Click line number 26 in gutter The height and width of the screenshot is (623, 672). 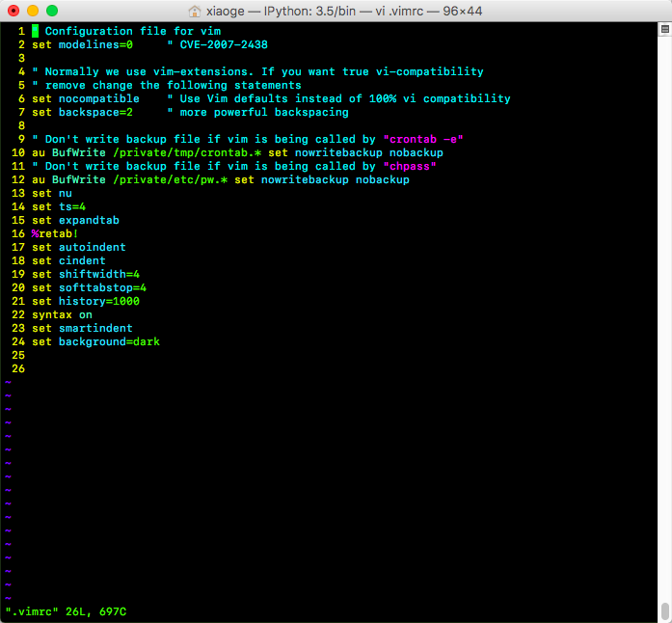18,368
